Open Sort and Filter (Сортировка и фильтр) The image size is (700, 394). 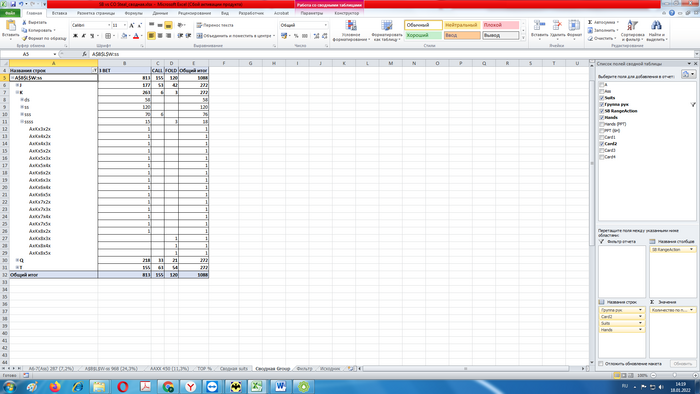[633, 30]
